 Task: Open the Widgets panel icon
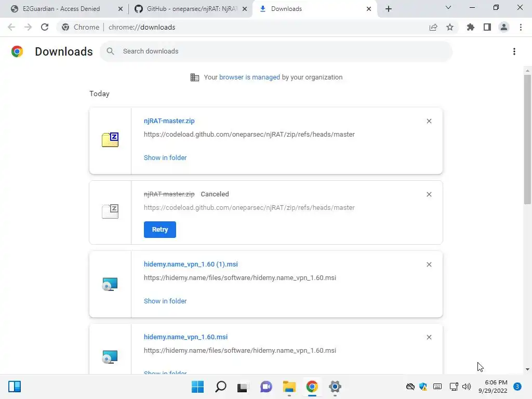coord(15,387)
